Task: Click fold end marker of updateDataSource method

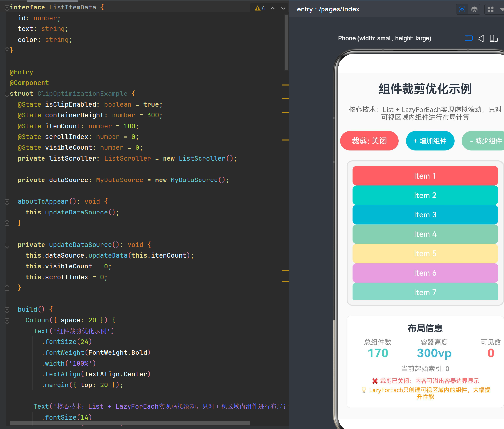Action: pyautogui.click(x=7, y=288)
